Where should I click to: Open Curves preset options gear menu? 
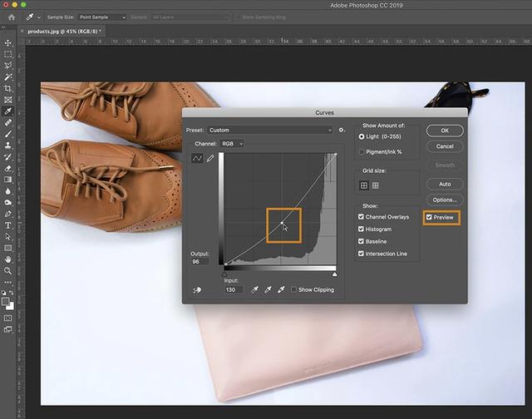coord(342,130)
